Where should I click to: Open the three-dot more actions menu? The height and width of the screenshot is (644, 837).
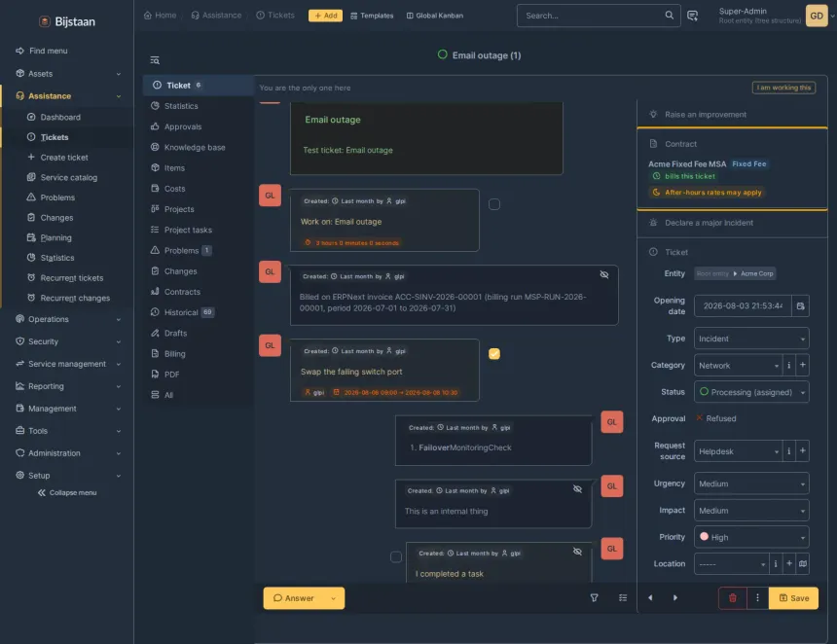[757, 598]
